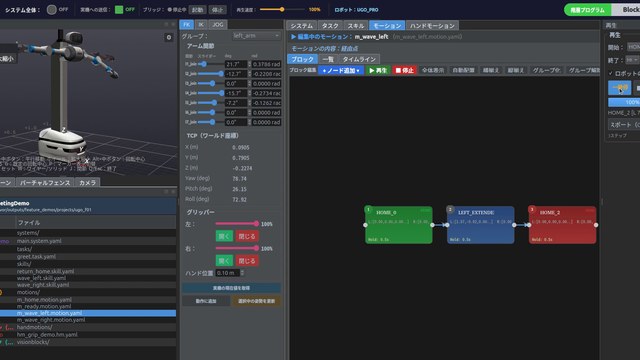
Task: Click the 自動配置 toolbar button
Action: coord(463,70)
